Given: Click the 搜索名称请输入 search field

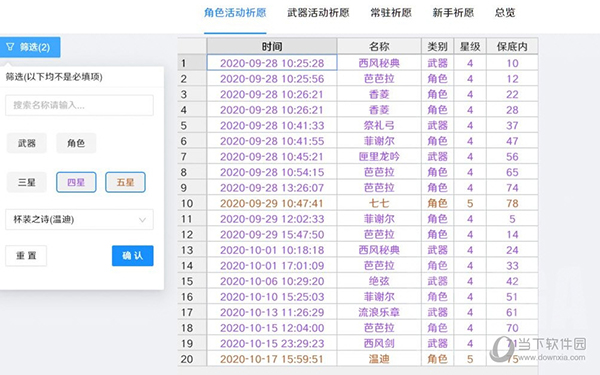Looking at the screenshot, I should pos(79,105).
